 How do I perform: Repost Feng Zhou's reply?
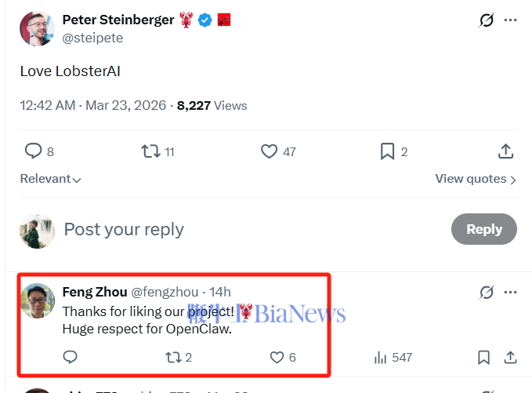[x=173, y=358]
